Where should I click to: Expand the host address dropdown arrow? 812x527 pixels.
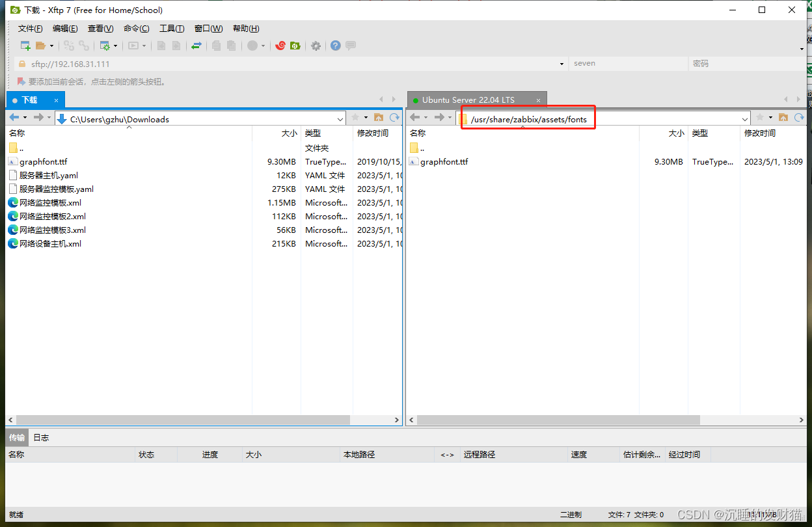pos(562,64)
